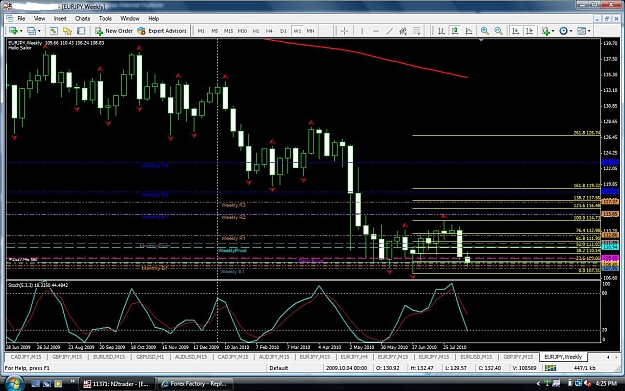
Task: Open the Insert menu
Action: click(60, 18)
